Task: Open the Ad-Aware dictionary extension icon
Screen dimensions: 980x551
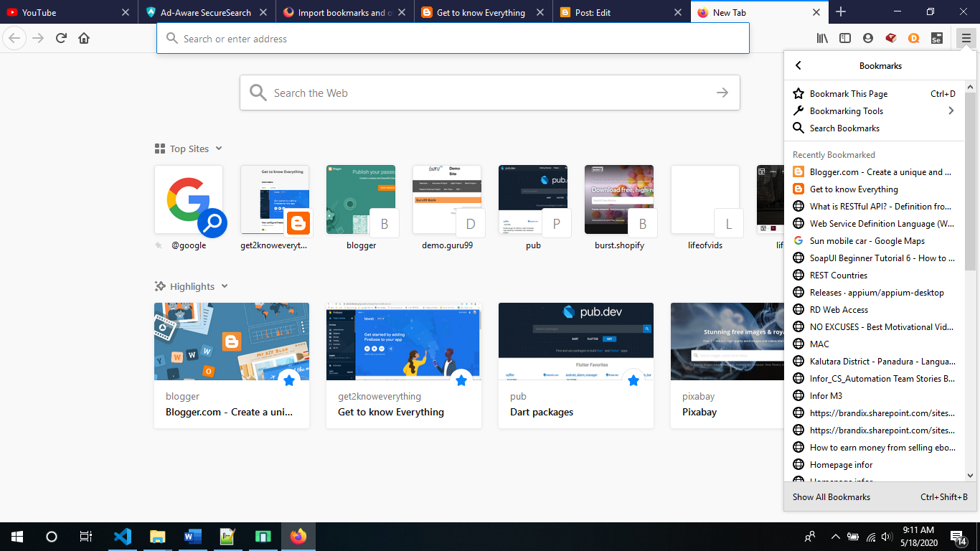Action: (x=891, y=38)
